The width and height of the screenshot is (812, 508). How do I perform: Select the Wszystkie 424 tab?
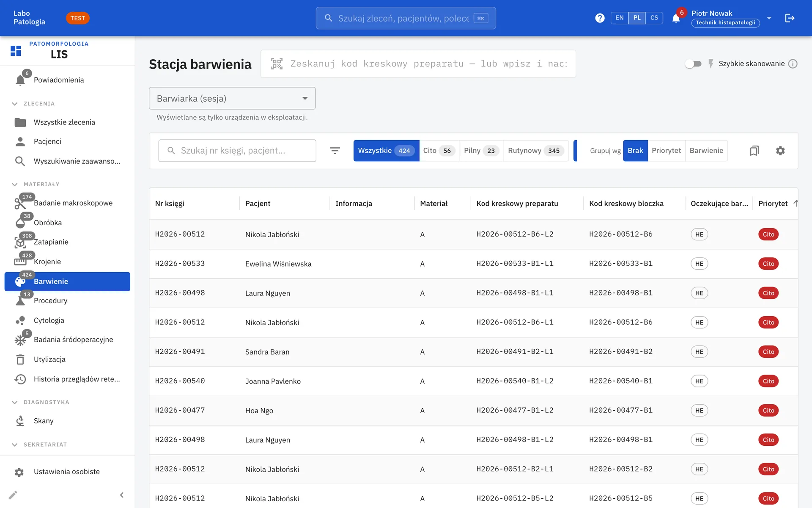click(x=386, y=151)
